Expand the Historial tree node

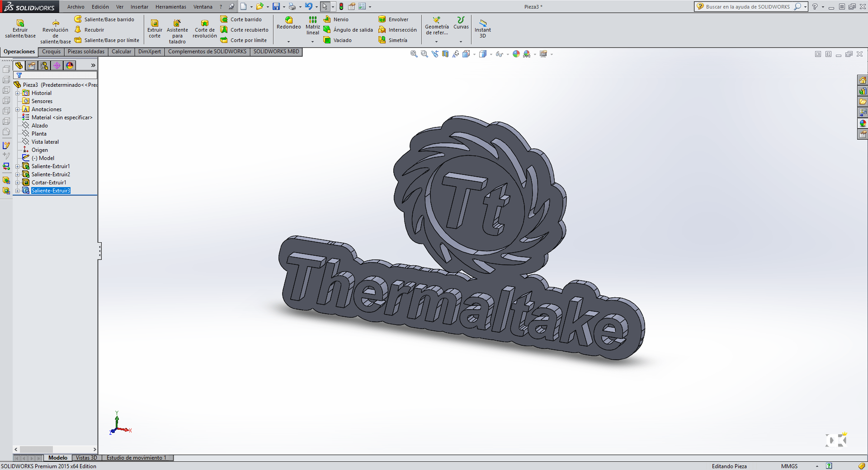coord(18,93)
